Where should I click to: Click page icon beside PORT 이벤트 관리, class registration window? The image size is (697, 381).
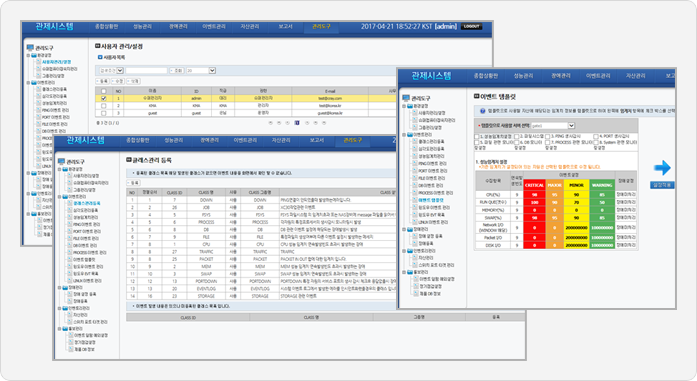[70, 231]
